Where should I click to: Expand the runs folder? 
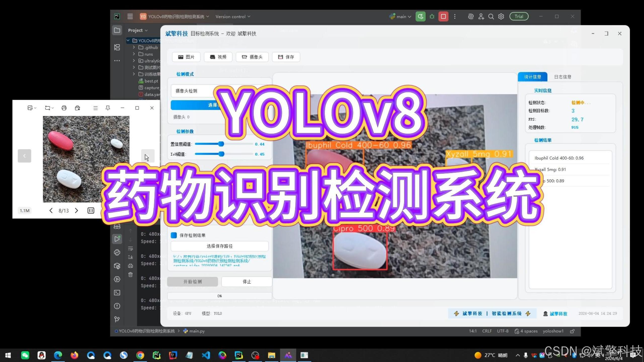(x=134, y=54)
